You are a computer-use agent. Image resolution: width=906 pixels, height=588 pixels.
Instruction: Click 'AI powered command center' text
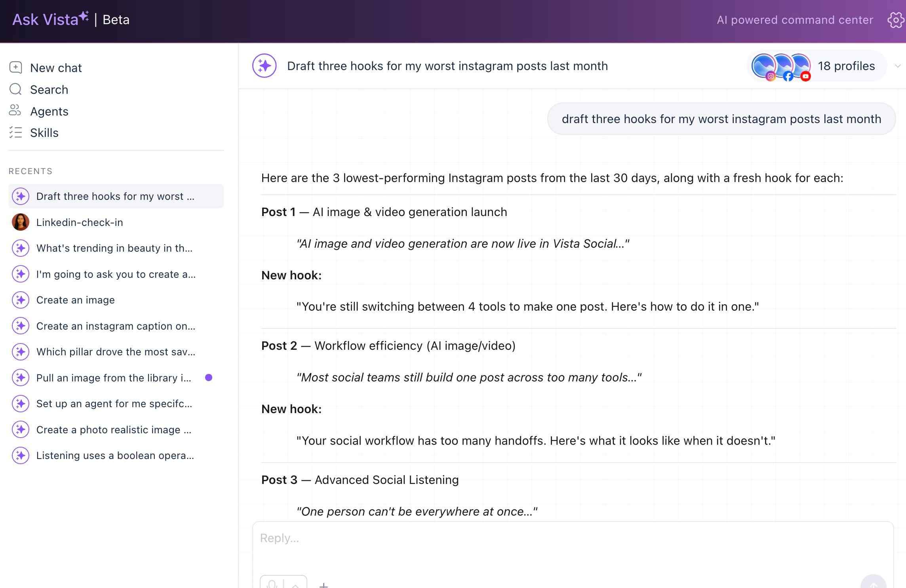pos(795,20)
